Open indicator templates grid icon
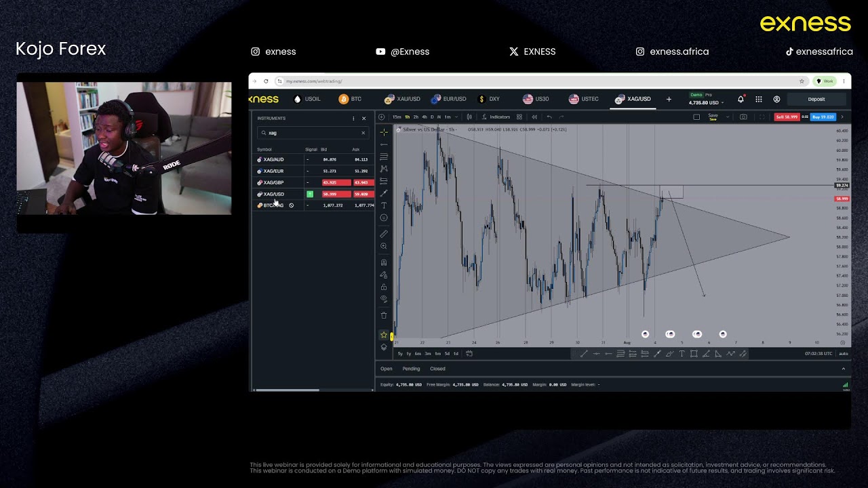This screenshot has width=868, height=488. click(519, 117)
